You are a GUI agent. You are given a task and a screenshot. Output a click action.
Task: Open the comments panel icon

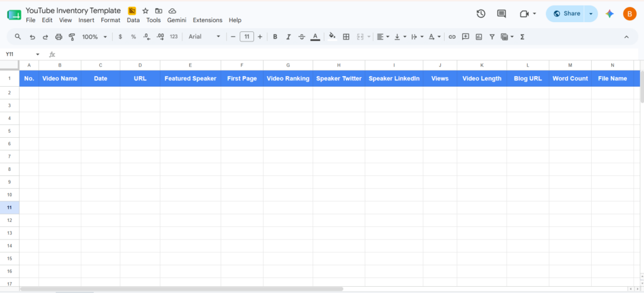tap(501, 14)
